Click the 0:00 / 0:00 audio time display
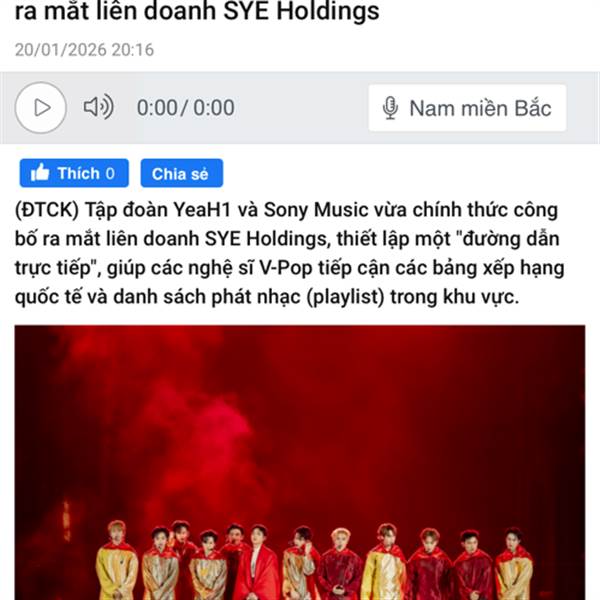This screenshot has height=600, width=600. coord(186,108)
